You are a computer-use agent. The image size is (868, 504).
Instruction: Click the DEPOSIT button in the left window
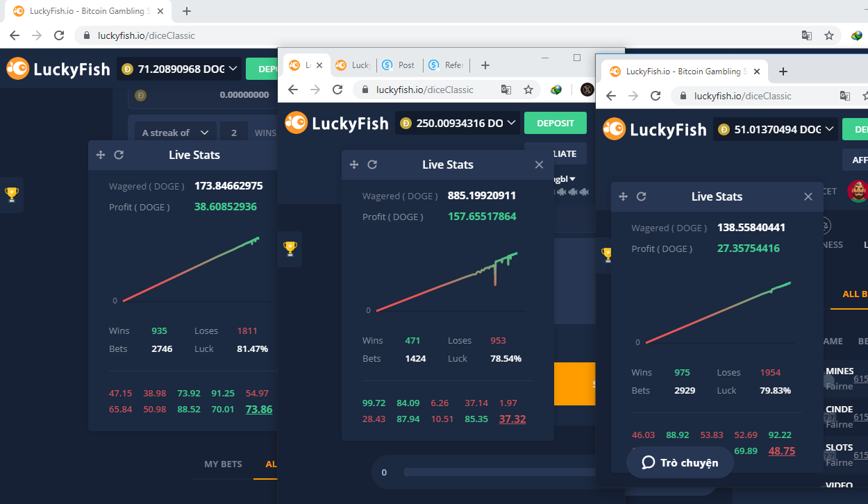261,69
